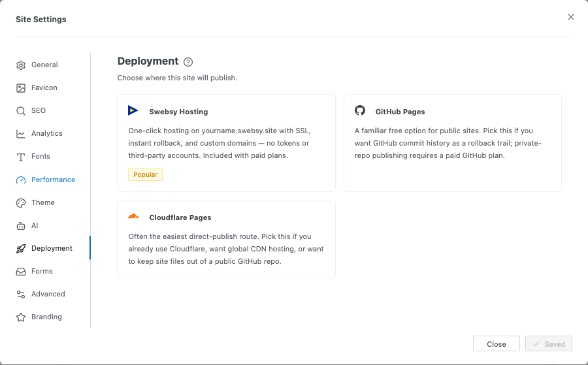Image resolution: width=588 pixels, height=365 pixels.
Task: Click the Popular badge
Action: [x=146, y=174]
